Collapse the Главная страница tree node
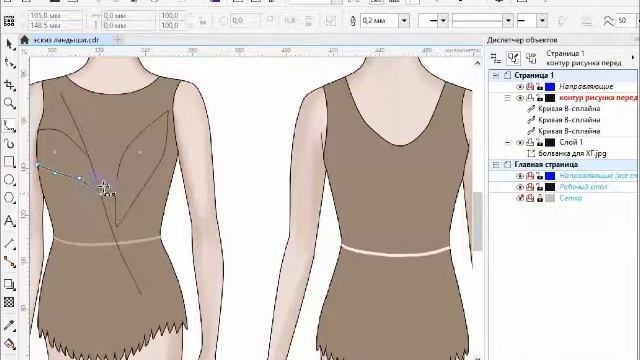Image resolution: width=640 pixels, height=360 pixels. [496, 165]
